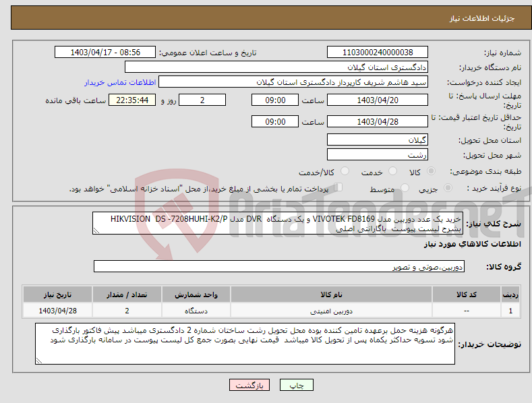Select the متوسط purchase type radio
Viewport: 532px width, 403px height.
[405, 187]
